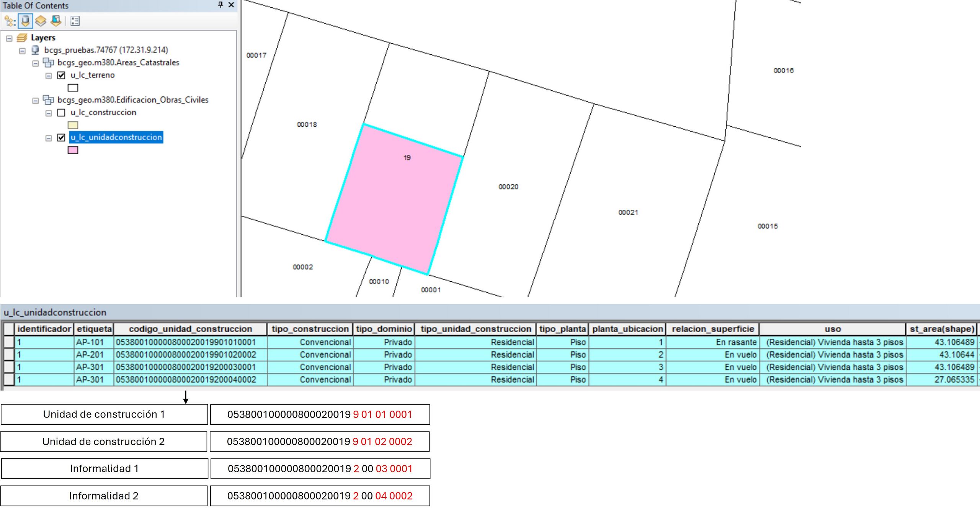Click List By Drawing Order icon

[x=10, y=21]
